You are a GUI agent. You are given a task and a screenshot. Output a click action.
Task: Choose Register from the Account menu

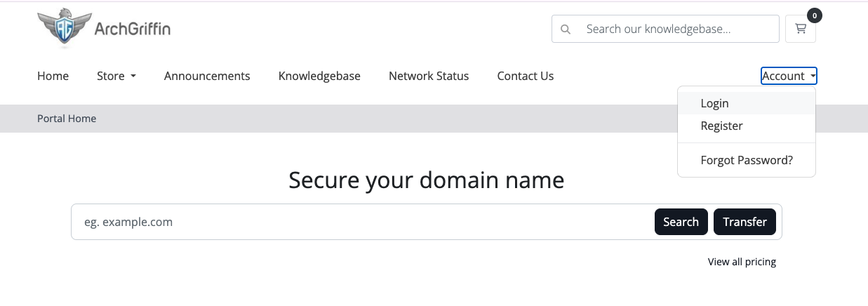point(721,126)
